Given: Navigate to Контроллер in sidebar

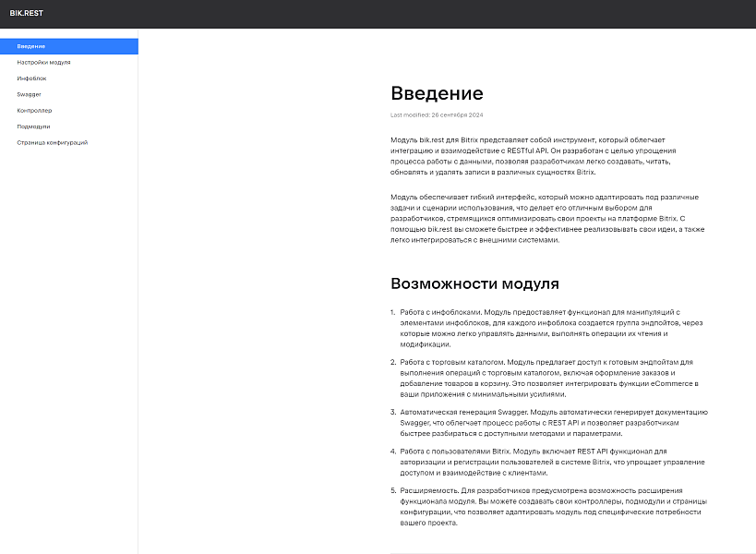Looking at the screenshot, I should click(x=34, y=110).
